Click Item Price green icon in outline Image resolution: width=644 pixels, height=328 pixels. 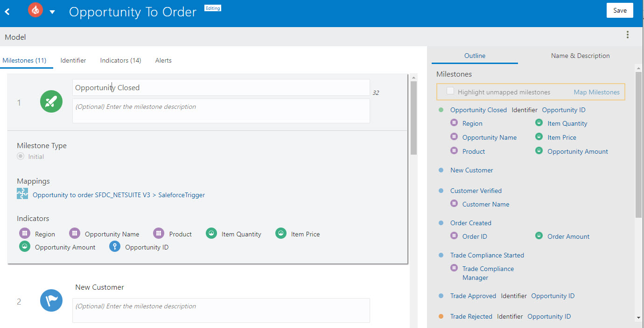(x=539, y=137)
